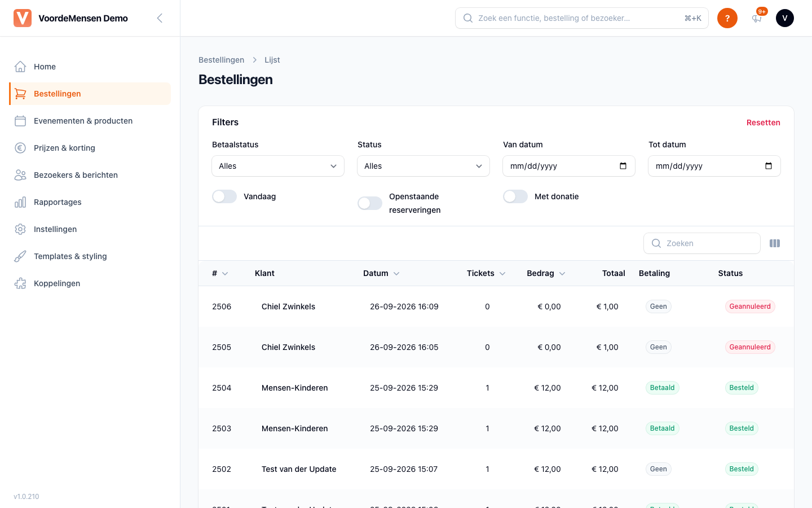This screenshot has width=812, height=508.
Task: Click the Bestellingen shopping cart icon
Action: coord(20,94)
